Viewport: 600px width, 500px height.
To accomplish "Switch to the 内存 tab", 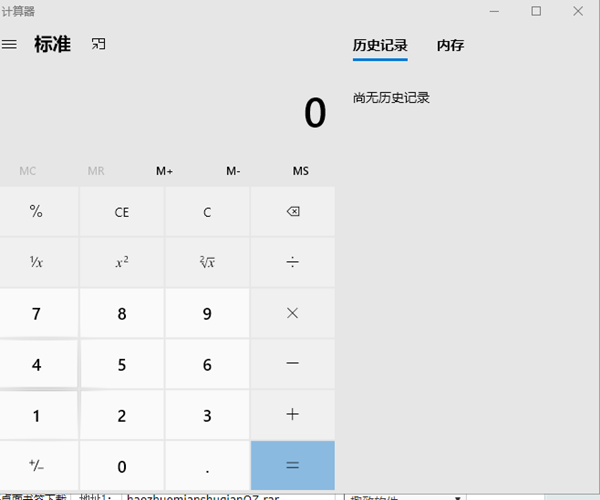I will point(450,46).
